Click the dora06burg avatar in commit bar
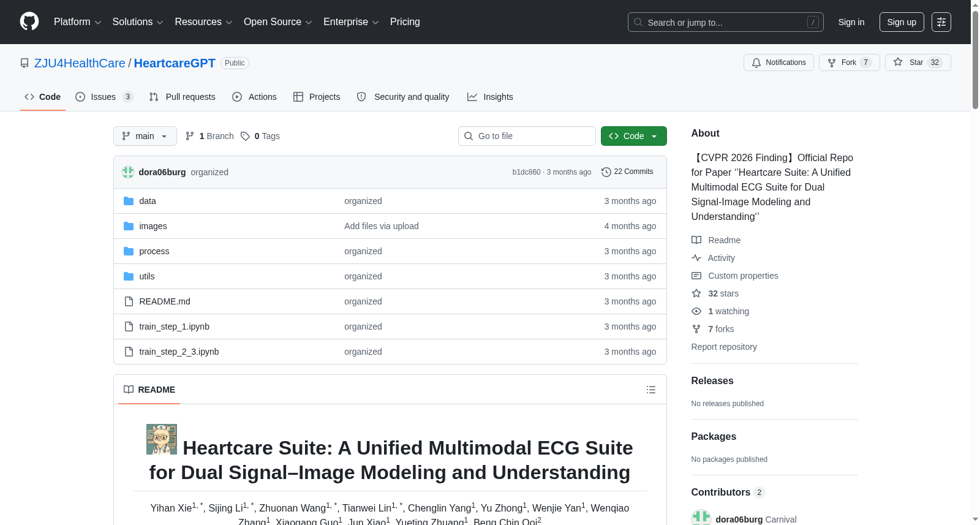Screen dimensions: 980x525 point(128,172)
